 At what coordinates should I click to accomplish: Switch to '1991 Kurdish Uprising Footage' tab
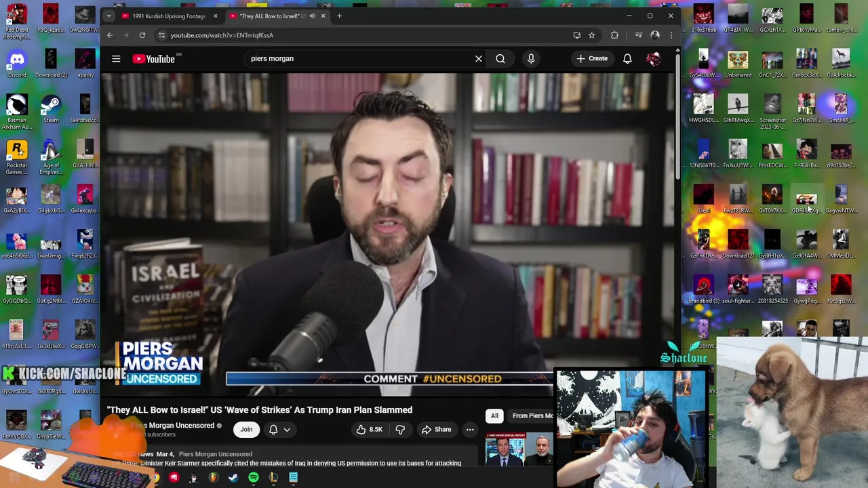pyautogui.click(x=169, y=16)
